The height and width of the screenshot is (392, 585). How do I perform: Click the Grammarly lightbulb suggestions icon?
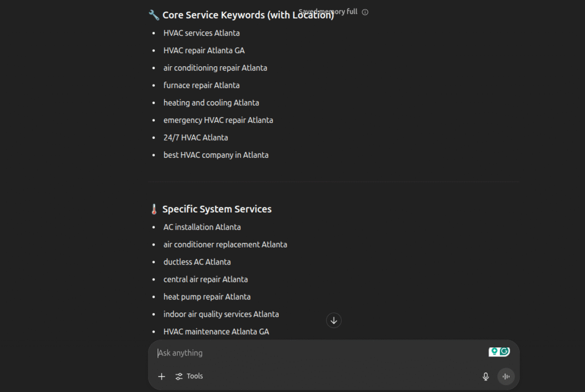pos(495,351)
